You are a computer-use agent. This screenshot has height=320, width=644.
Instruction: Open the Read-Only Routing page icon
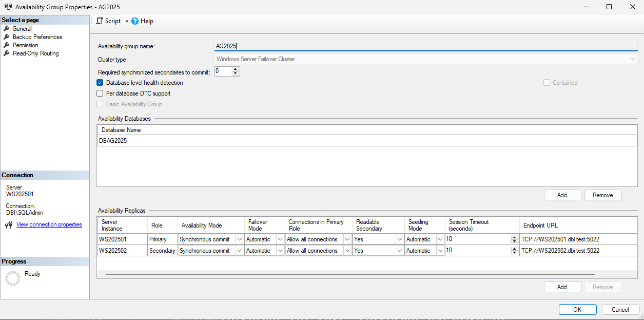[7, 53]
